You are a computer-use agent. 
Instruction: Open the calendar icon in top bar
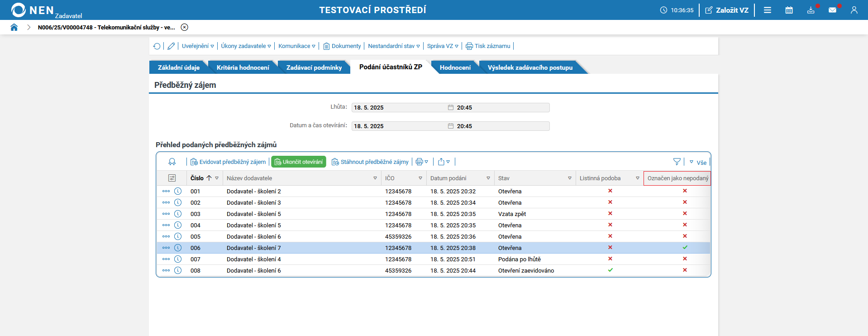pyautogui.click(x=789, y=10)
